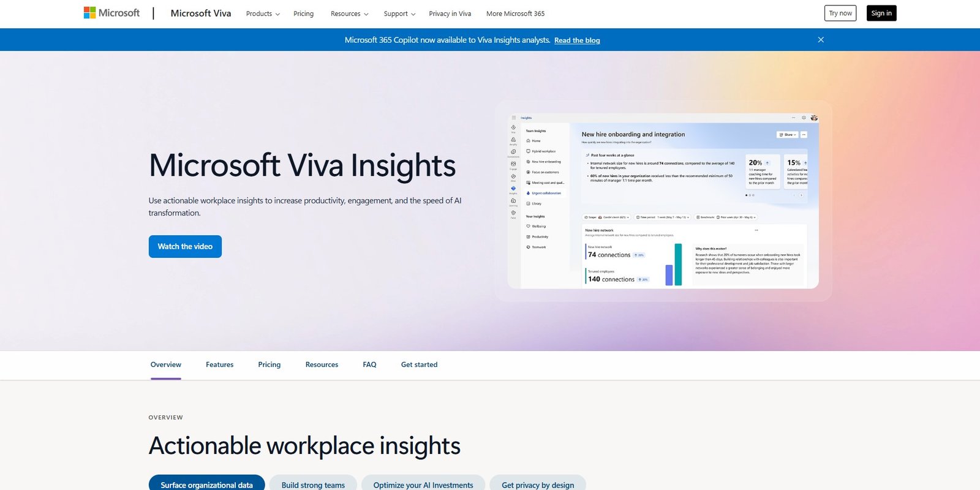The height and width of the screenshot is (490, 980).
Task: Expand the Products dropdown menu
Action: tap(263, 13)
